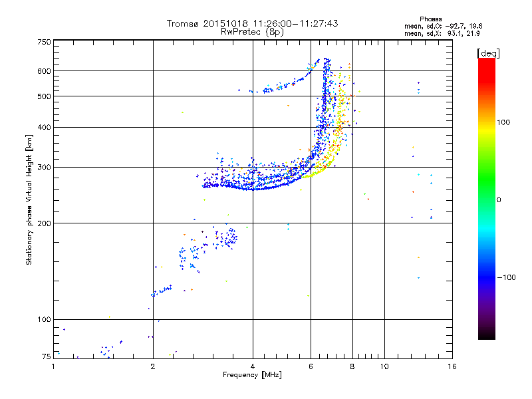Click the y-axis label '400'
The height and width of the screenshot is (399, 532).
pyautogui.click(x=44, y=128)
